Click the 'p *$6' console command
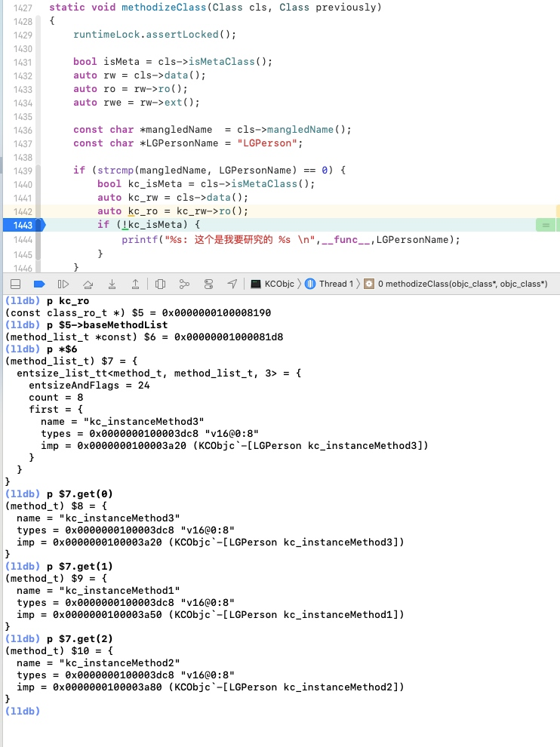Viewport: 560px width, 747px height. tap(62, 349)
